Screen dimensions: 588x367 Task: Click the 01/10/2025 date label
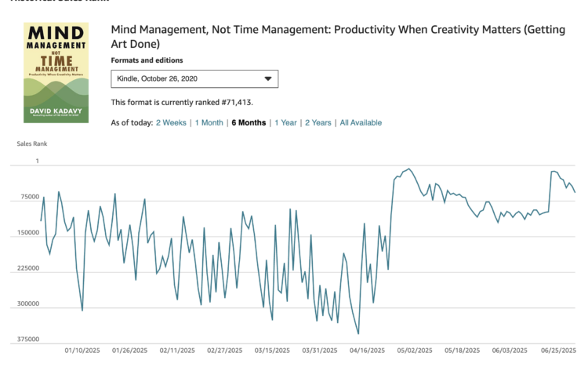click(x=82, y=351)
